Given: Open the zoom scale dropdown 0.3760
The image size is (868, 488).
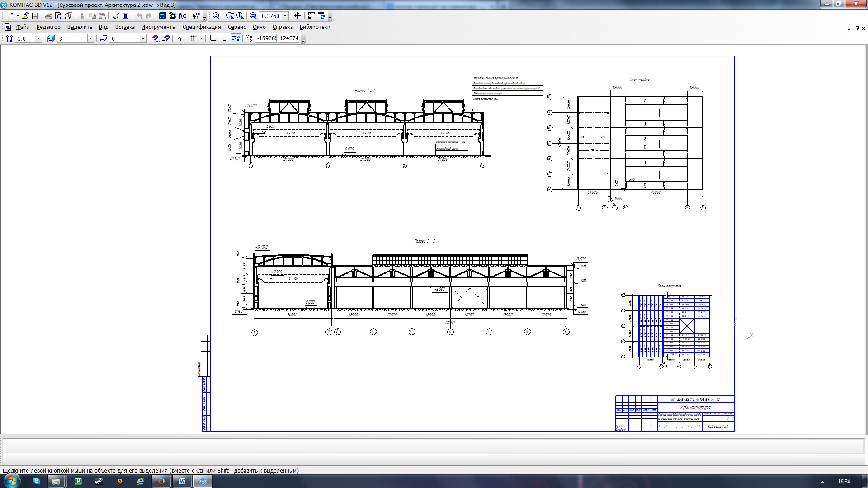Looking at the screenshot, I should [x=285, y=16].
